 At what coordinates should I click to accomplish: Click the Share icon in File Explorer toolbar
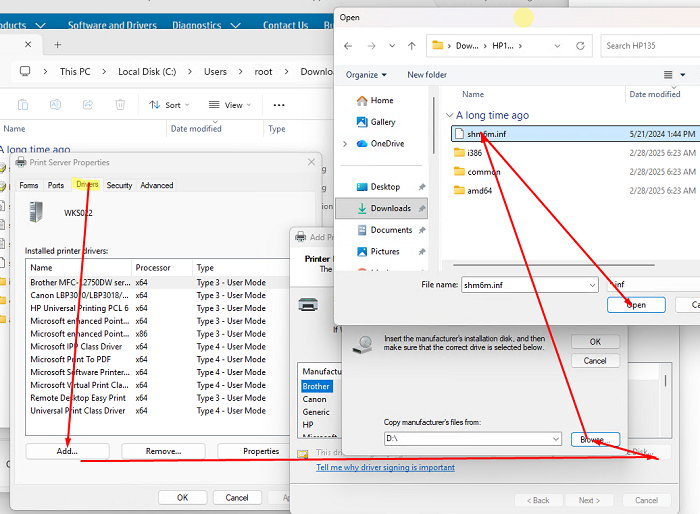(88, 105)
